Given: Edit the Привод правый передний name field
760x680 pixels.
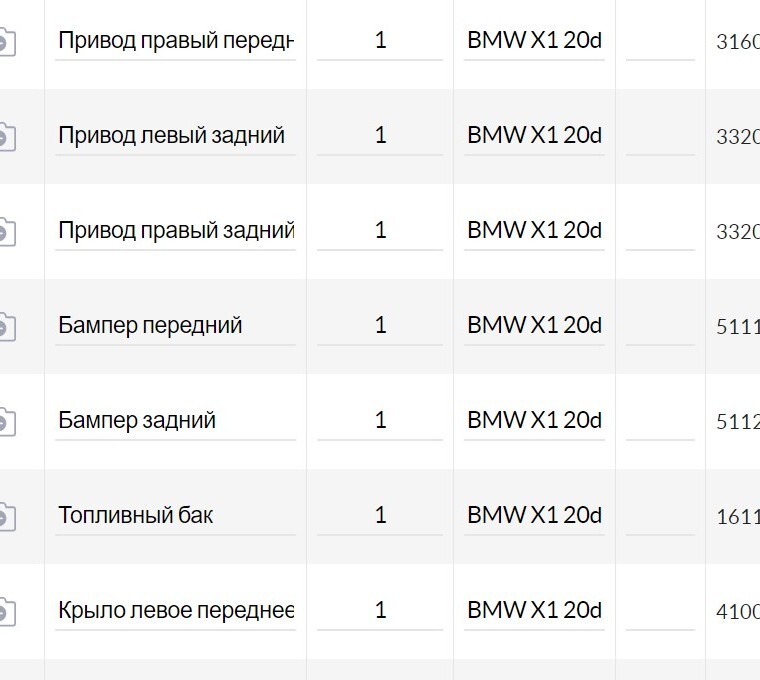Looking at the screenshot, I should 175,41.
